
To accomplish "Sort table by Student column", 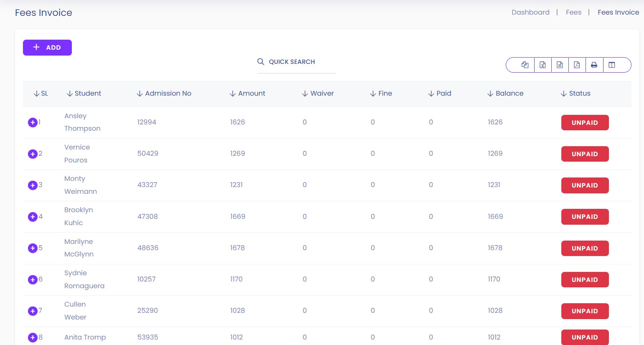I will [x=84, y=94].
